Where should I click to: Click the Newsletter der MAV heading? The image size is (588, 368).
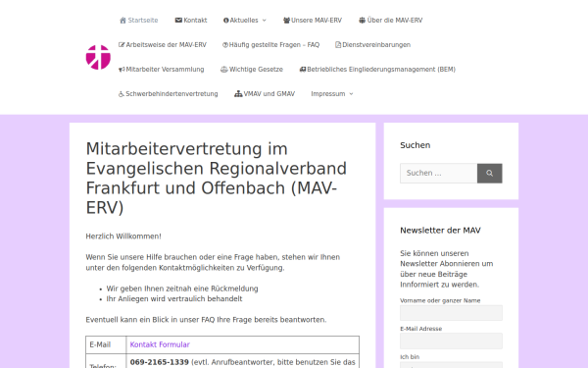[440, 231]
